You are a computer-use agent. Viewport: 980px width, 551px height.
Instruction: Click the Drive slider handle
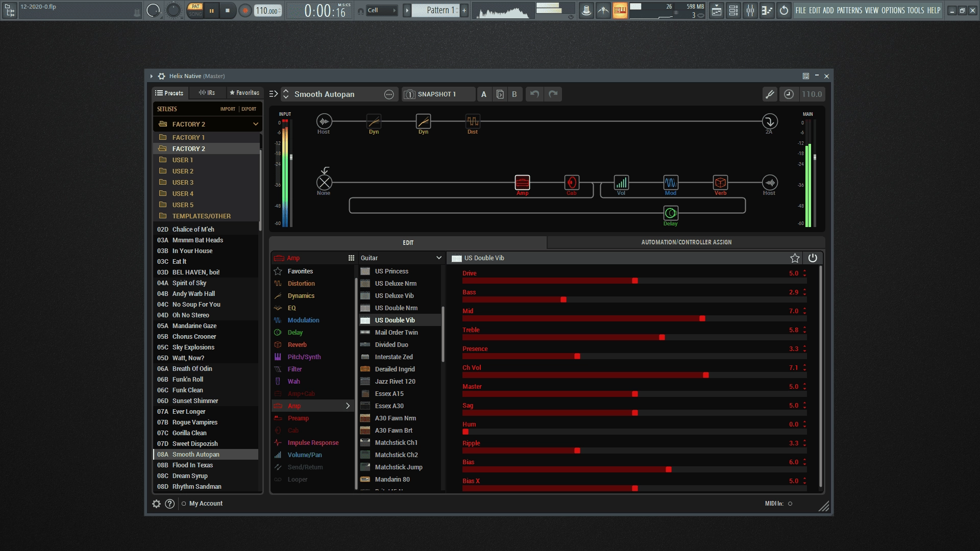point(635,281)
